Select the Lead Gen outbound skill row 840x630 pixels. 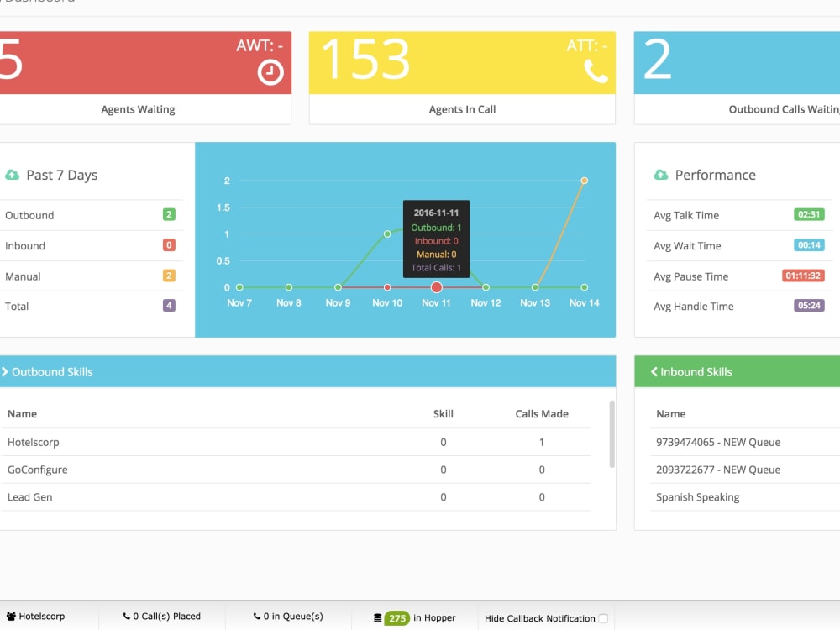[x=297, y=497]
